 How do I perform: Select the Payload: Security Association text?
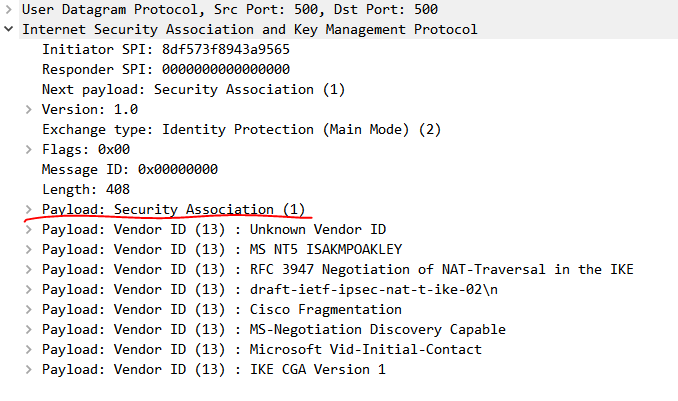(173, 209)
